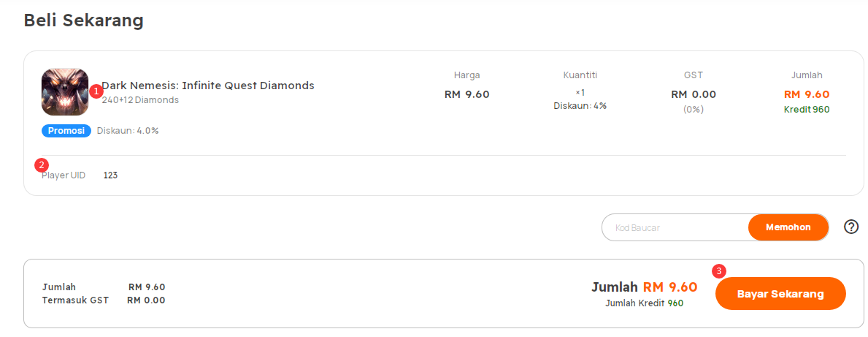Focus the Kod Baucar voucher field
Viewport: 868px width, 337px height.
pos(675,227)
